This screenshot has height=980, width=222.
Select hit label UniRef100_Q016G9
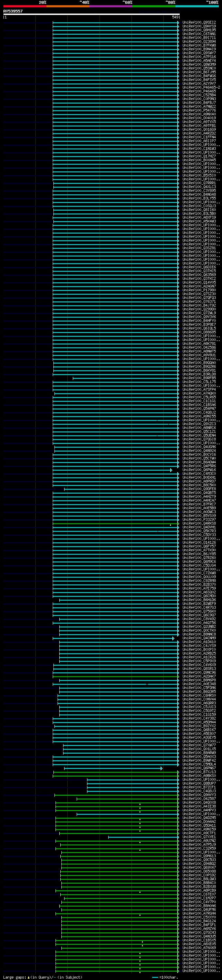pos(199,129)
